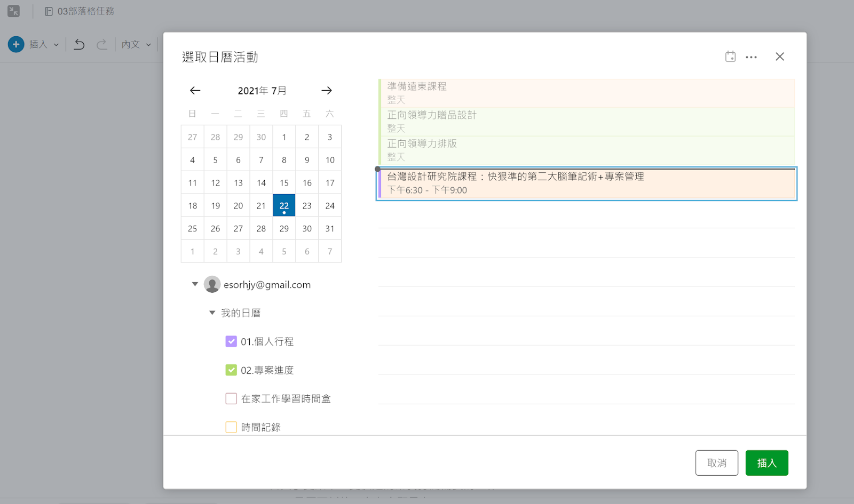The height and width of the screenshot is (504, 854).
Task: Click the undo arrow icon
Action: [80, 44]
